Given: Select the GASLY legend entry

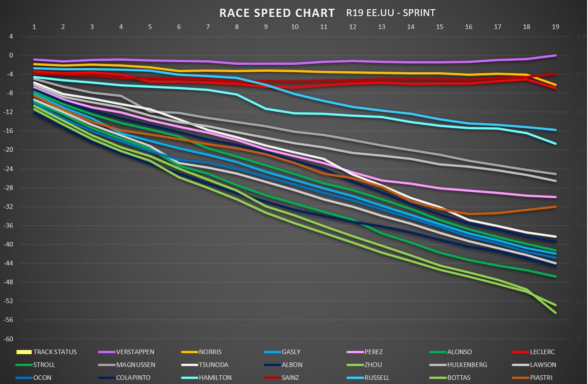Looking at the screenshot, I should click(283, 352).
